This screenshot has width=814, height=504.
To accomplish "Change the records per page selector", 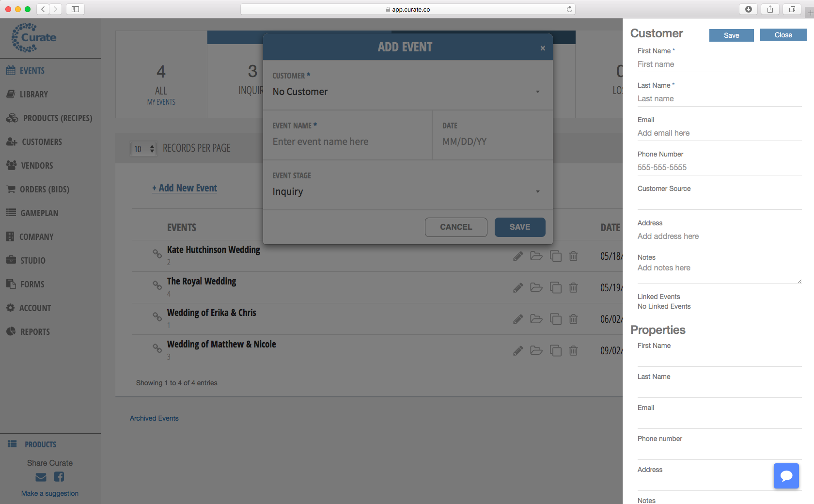I will 144,149.
